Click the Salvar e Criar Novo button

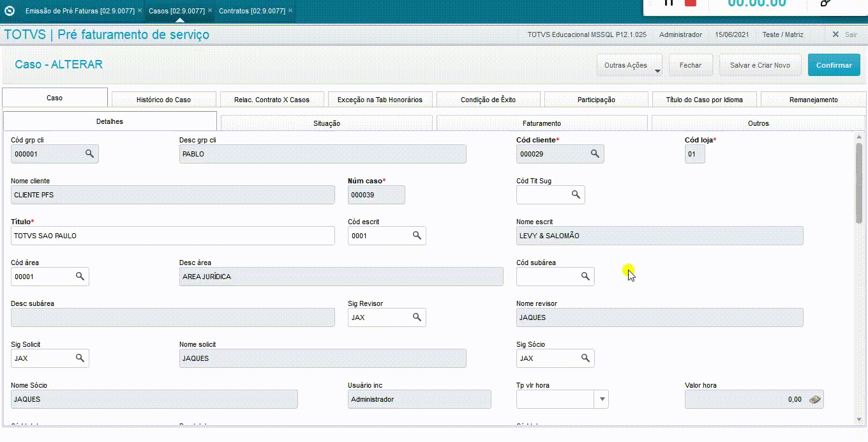tap(760, 65)
